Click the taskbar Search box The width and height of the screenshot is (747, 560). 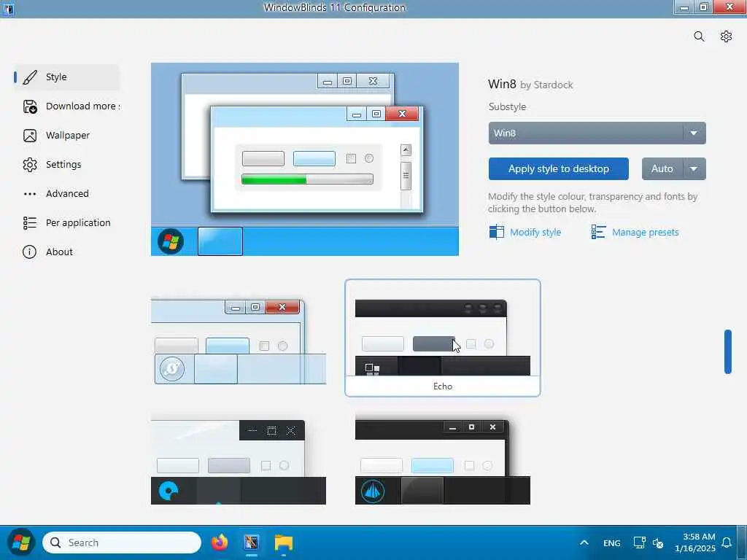[122, 542]
